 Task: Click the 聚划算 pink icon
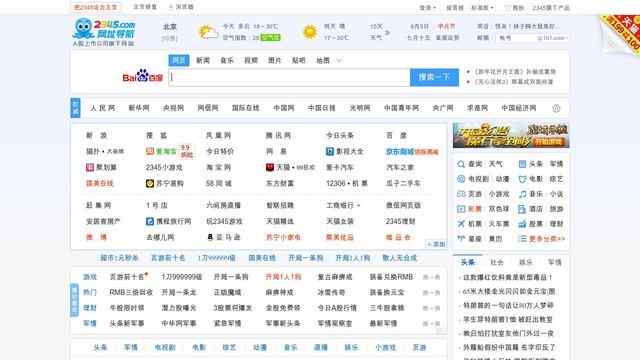point(90,167)
